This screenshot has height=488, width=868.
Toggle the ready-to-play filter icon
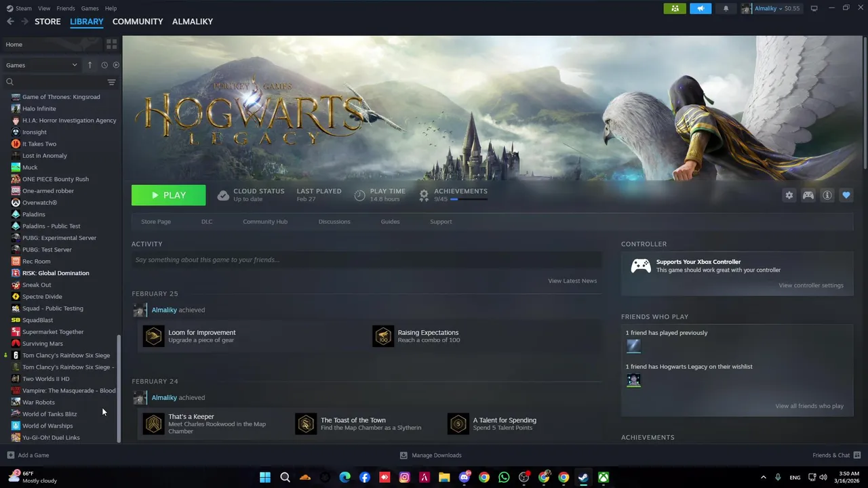click(x=116, y=65)
